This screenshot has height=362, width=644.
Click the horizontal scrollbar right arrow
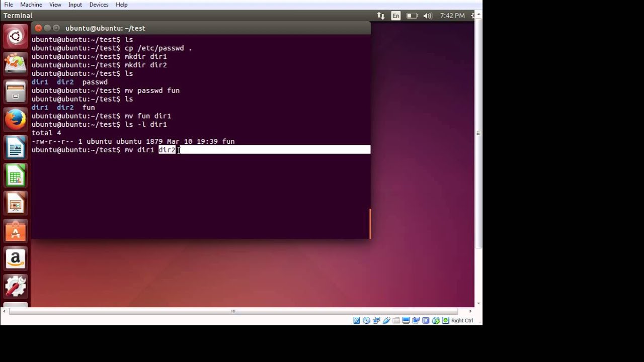(470, 311)
